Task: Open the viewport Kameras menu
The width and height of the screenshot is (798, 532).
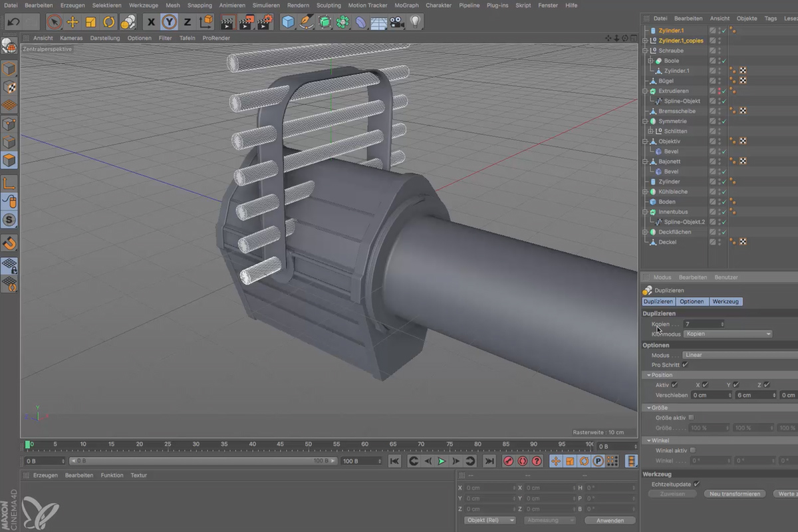Action: point(71,38)
